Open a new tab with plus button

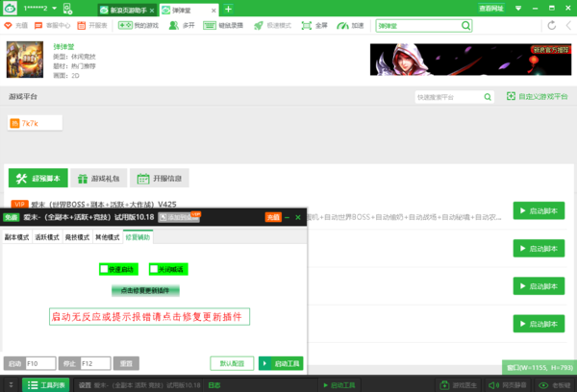[228, 10]
